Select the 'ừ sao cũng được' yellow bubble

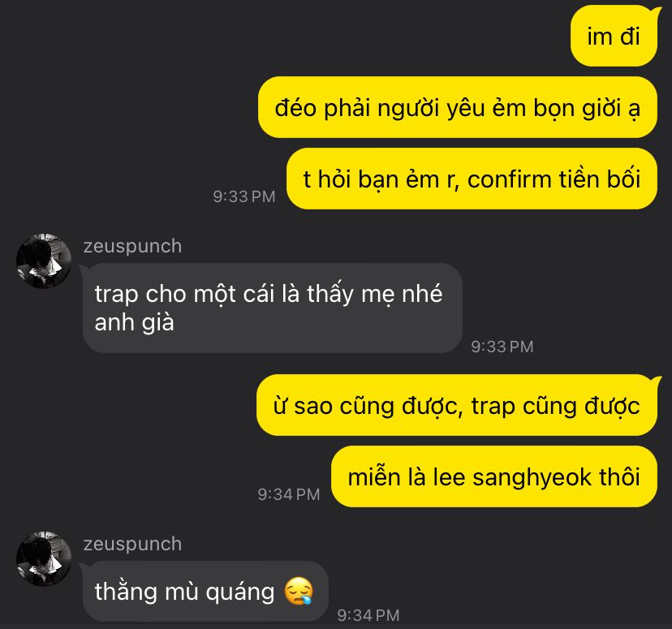(x=457, y=405)
